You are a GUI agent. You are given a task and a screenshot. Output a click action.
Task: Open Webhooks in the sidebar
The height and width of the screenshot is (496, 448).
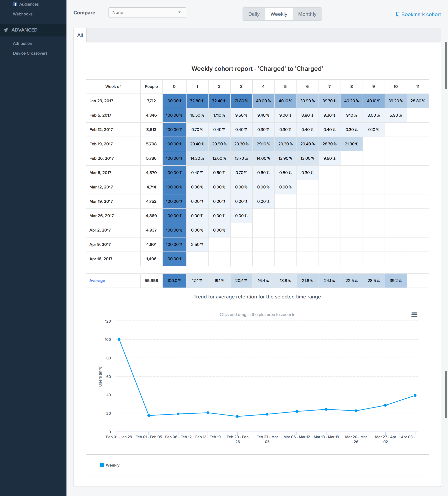23,14
